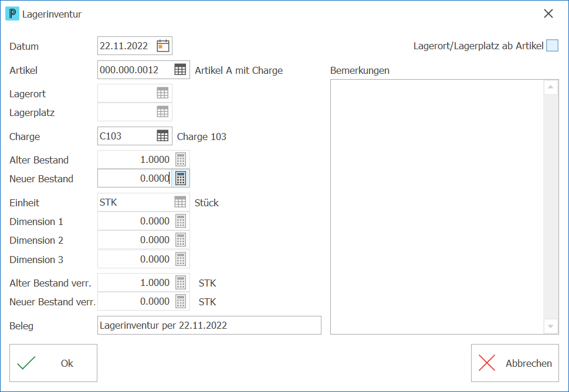Open calculator icon for Dimension 3
The image size is (569, 392).
point(181,259)
